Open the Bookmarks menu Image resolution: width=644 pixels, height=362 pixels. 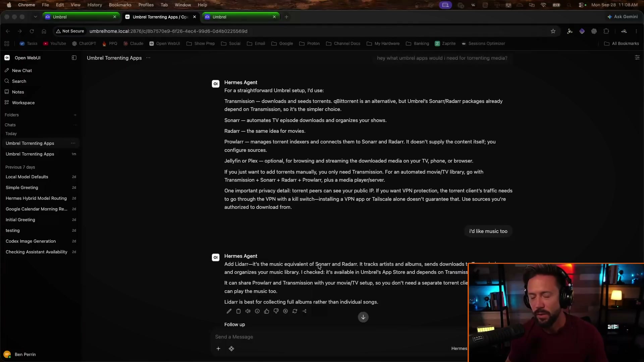pos(120,5)
